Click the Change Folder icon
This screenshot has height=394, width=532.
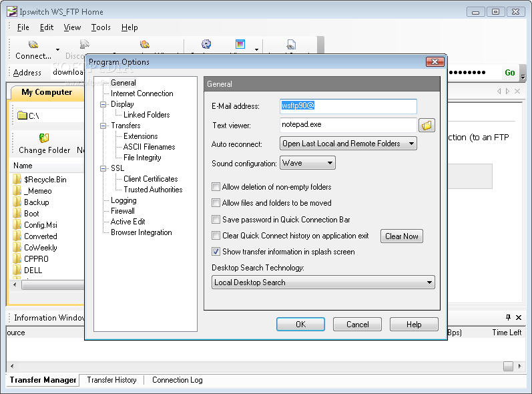tap(44, 138)
